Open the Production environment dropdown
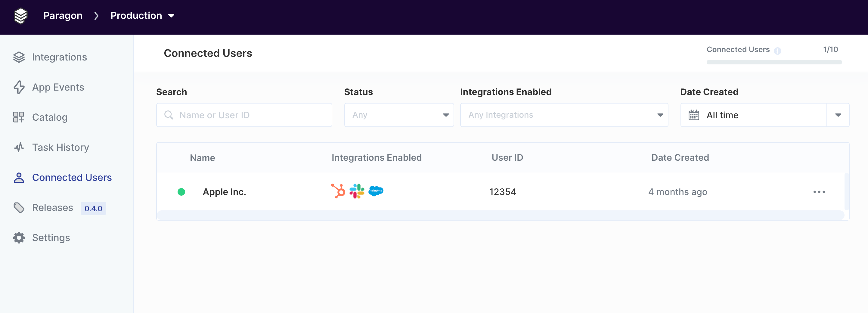Image resolution: width=868 pixels, height=313 pixels. (142, 15)
